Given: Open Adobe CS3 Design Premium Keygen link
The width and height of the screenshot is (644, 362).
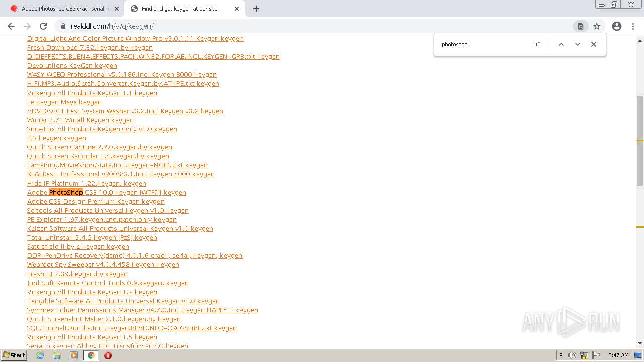Looking at the screenshot, I should [x=96, y=202].
